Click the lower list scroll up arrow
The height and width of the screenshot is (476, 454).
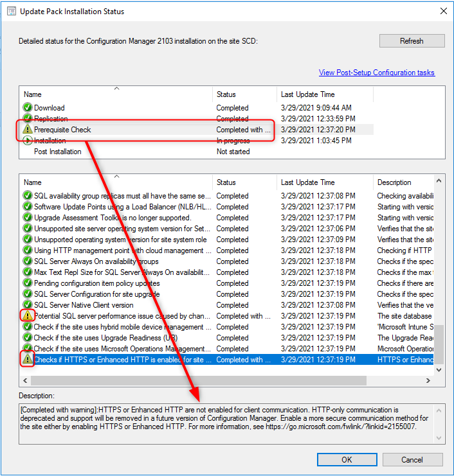[439, 181]
